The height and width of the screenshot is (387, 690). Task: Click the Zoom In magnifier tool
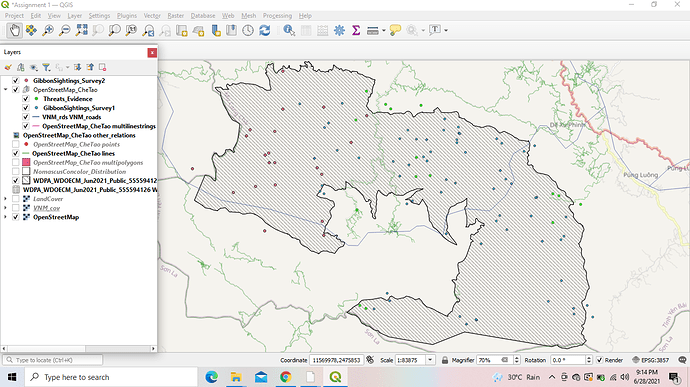pos(48,30)
